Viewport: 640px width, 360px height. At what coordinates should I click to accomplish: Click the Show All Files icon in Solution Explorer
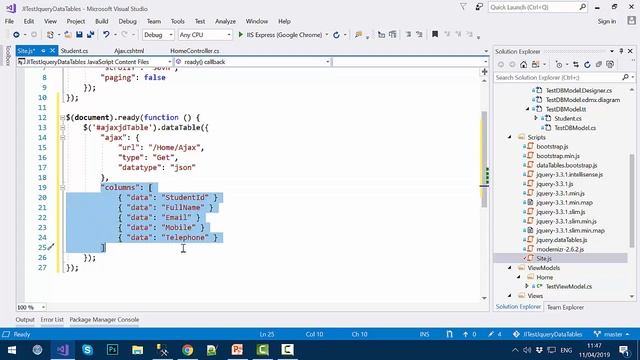click(x=610, y=64)
